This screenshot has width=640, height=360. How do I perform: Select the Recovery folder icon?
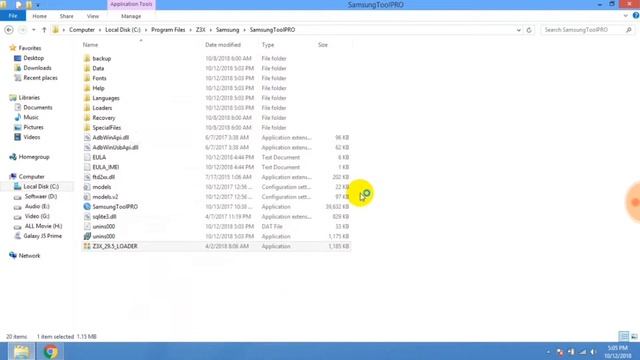click(87, 118)
